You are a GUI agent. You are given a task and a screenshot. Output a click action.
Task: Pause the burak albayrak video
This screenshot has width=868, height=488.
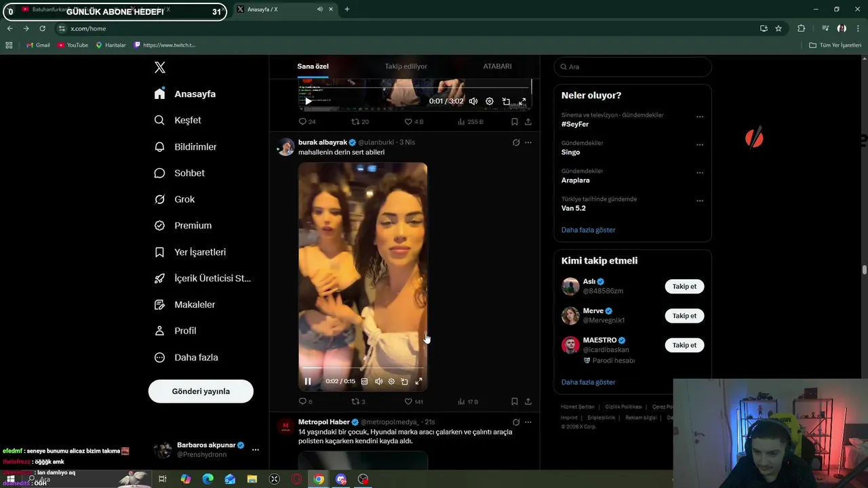(x=308, y=382)
